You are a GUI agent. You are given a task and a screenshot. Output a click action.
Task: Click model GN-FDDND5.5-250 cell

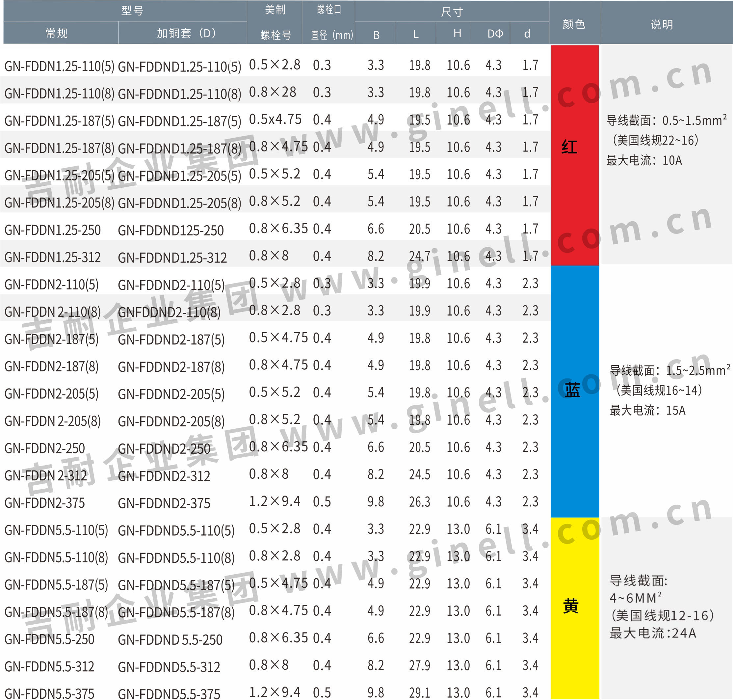170,639
